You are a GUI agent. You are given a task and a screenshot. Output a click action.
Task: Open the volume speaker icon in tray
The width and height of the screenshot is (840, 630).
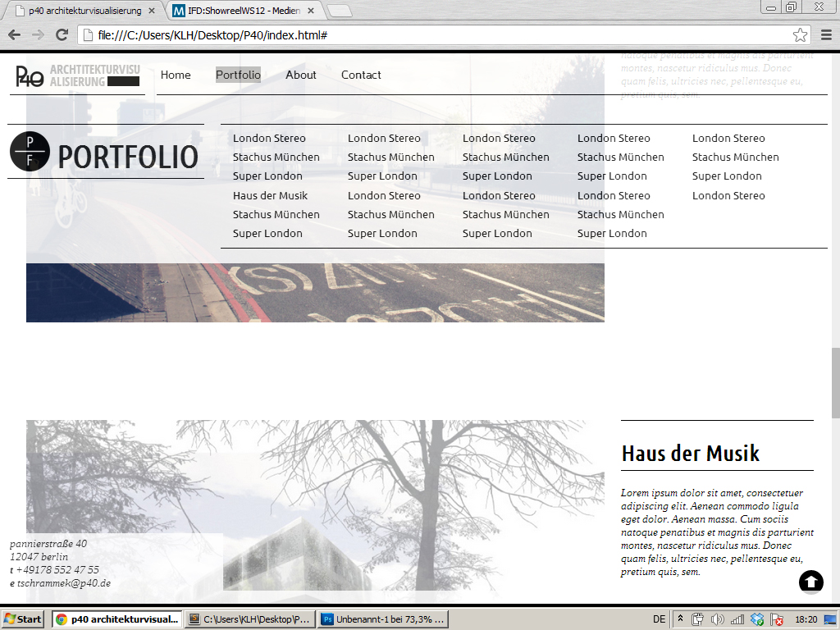click(x=718, y=619)
